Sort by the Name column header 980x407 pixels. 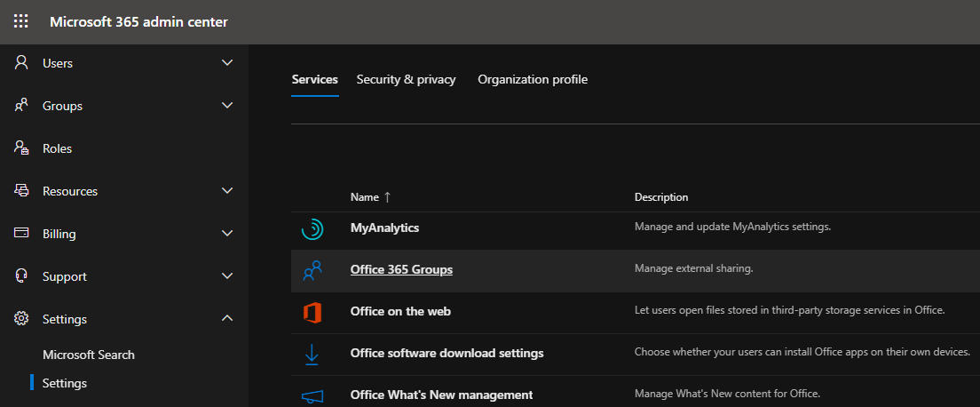click(x=364, y=196)
